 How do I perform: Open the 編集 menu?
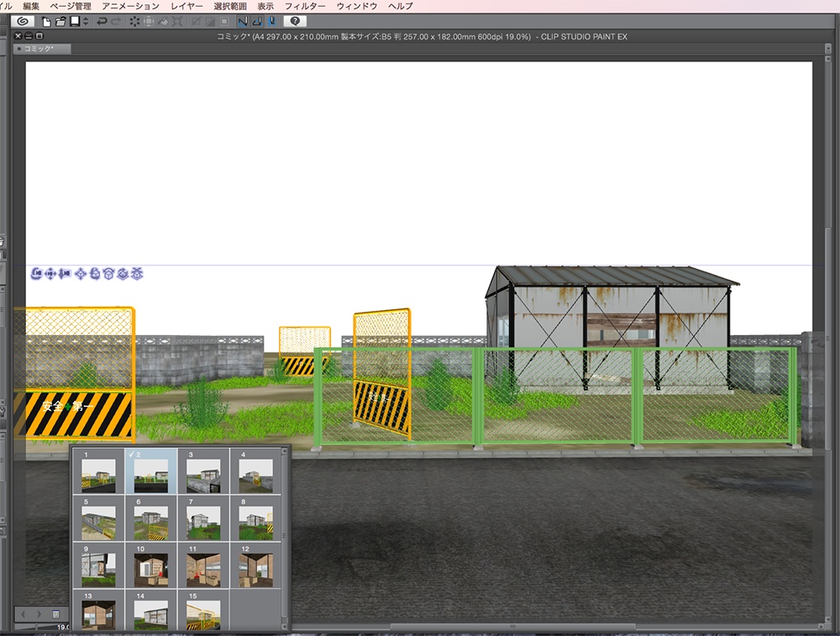click(31, 6)
